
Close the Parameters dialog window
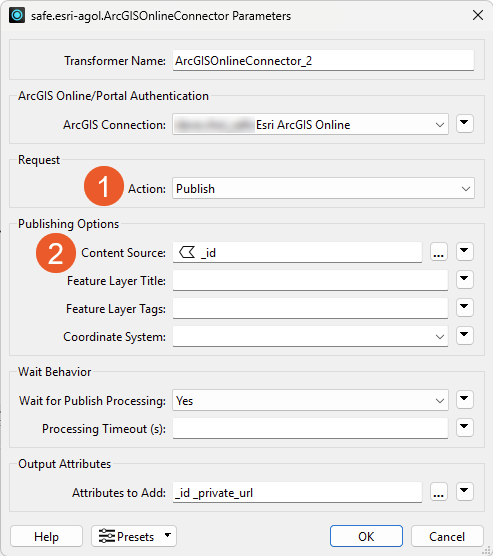point(478,15)
